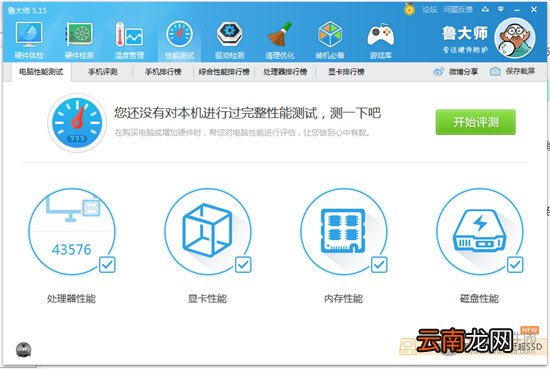
Task: Click the graphics card cube circle icon
Action: pyautogui.click(x=208, y=232)
